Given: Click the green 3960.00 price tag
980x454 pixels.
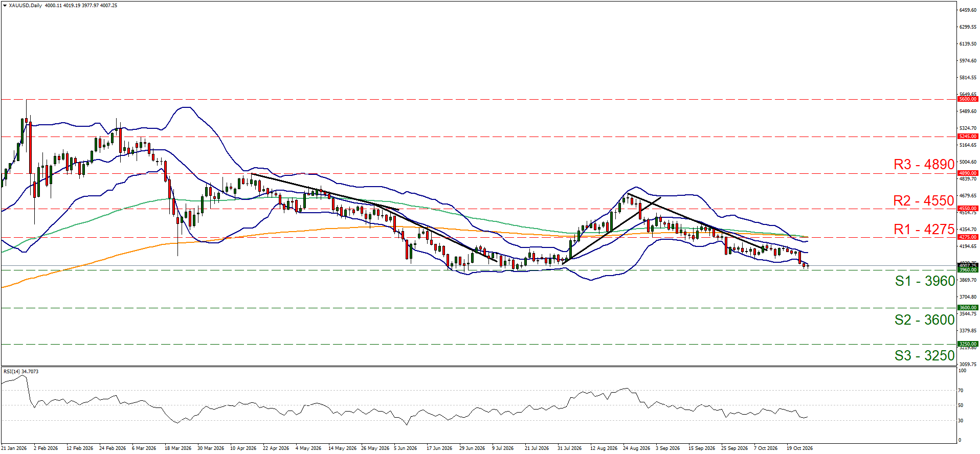Looking at the screenshot, I should point(968,270).
